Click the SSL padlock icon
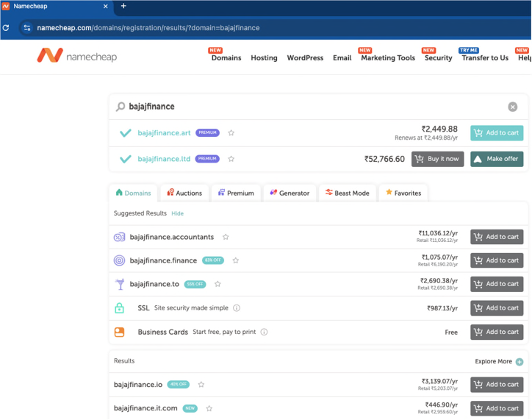The image size is (532, 420). (119, 307)
